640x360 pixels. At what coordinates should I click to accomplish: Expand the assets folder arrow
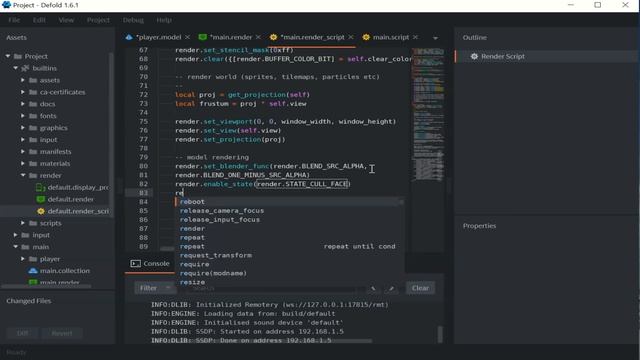pyautogui.click(x=23, y=80)
